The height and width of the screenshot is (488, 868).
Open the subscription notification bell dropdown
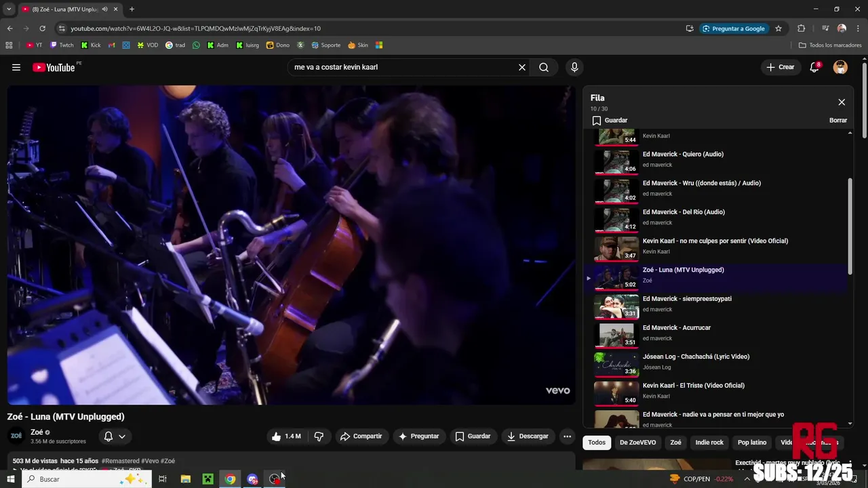pos(115,436)
